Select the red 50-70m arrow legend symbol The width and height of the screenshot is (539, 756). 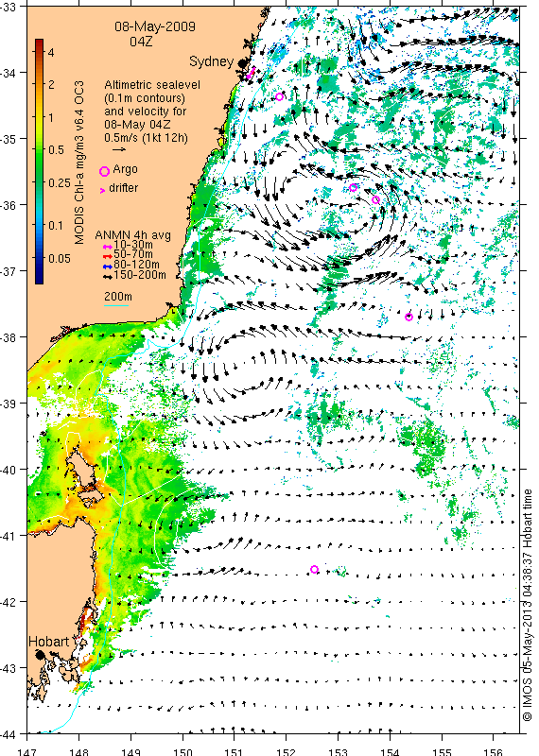click(x=108, y=256)
